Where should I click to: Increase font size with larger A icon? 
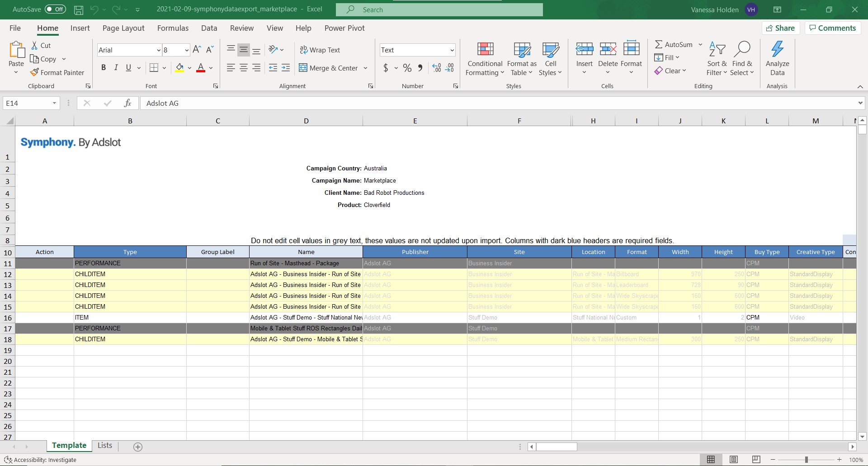pyautogui.click(x=197, y=50)
